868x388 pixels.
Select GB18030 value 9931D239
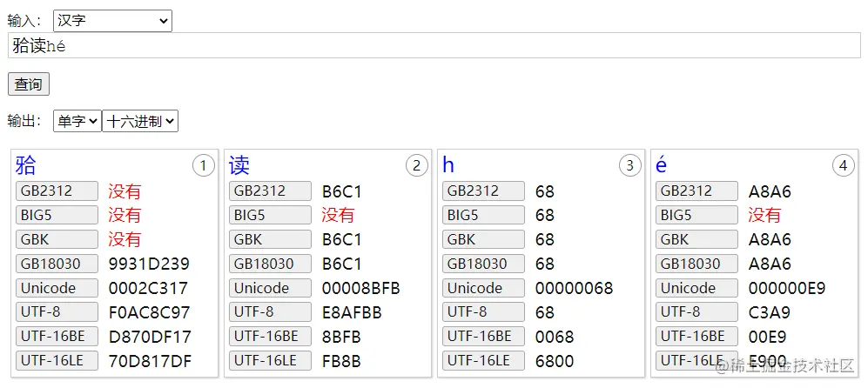point(149,264)
